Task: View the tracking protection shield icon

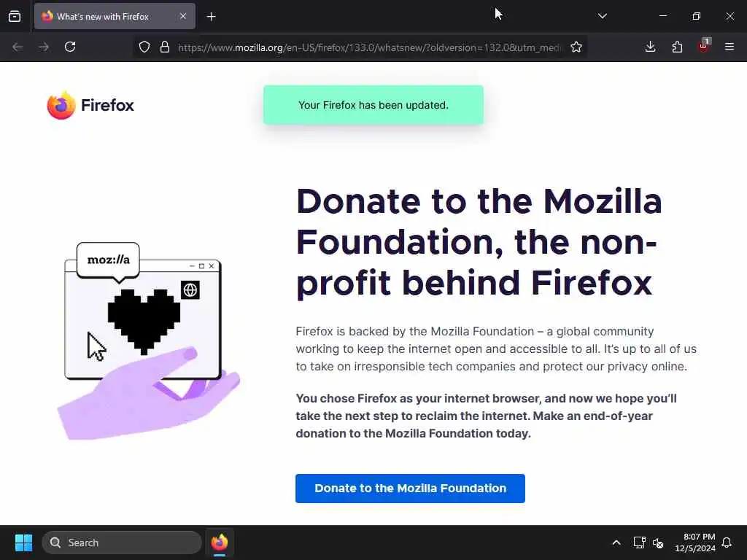Action: pos(144,47)
